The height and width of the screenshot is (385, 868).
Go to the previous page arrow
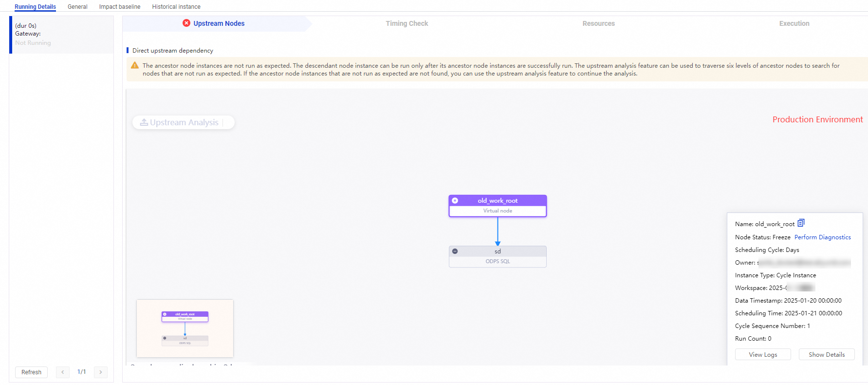tap(62, 372)
